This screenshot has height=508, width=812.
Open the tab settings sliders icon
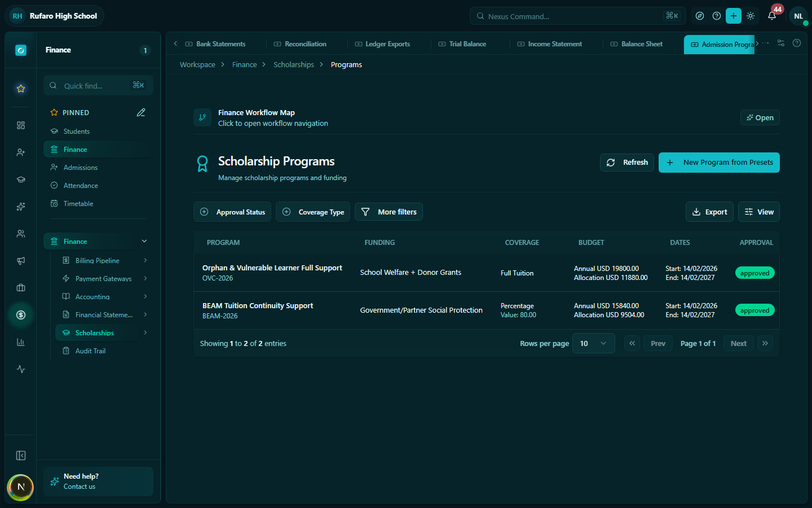pyautogui.click(x=781, y=43)
